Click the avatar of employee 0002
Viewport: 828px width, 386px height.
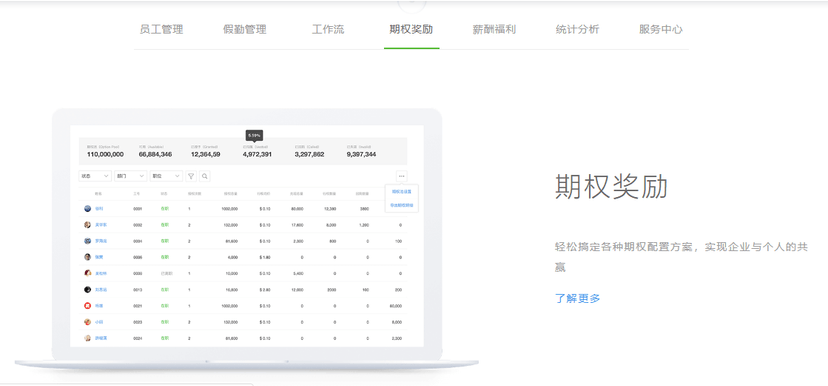[88, 224]
